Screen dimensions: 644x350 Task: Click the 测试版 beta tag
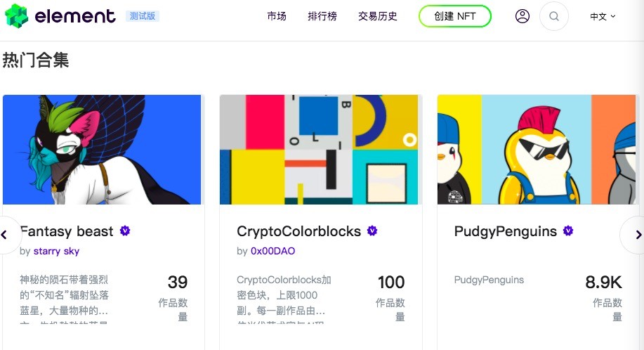[x=143, y=16]
